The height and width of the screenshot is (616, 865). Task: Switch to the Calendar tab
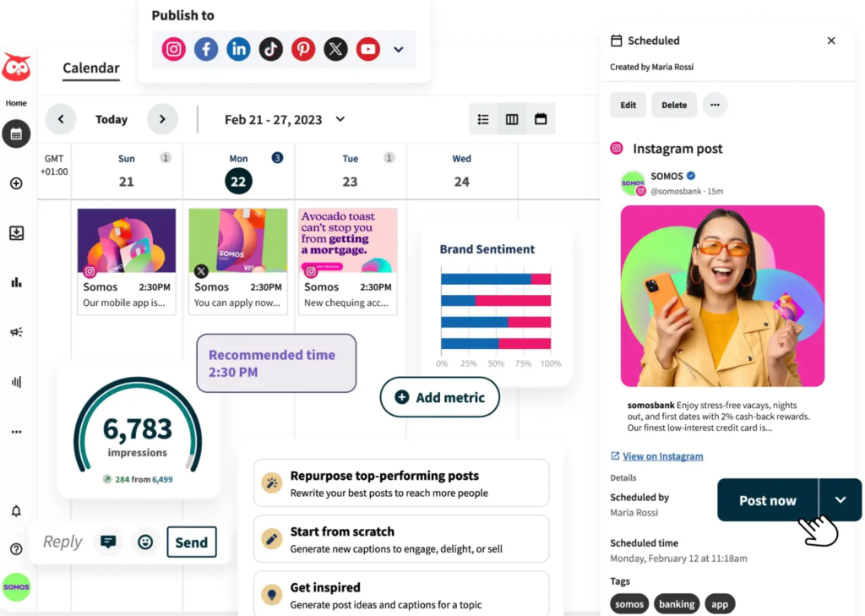(90, 68)
